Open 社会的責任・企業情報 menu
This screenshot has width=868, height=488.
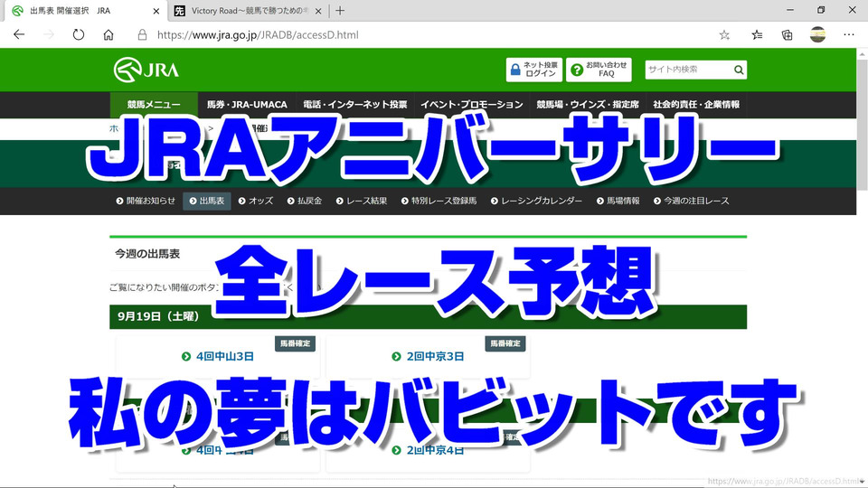click(696, 105)
